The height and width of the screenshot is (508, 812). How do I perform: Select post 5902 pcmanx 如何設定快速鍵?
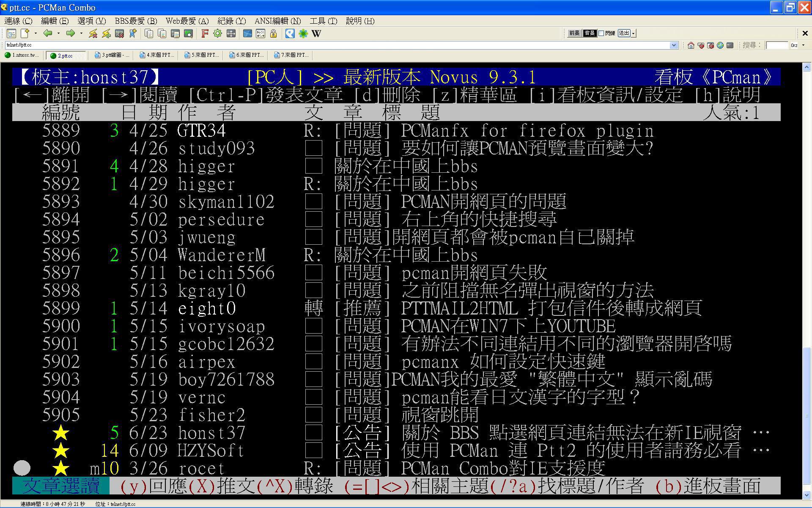[x=396, y=362]
